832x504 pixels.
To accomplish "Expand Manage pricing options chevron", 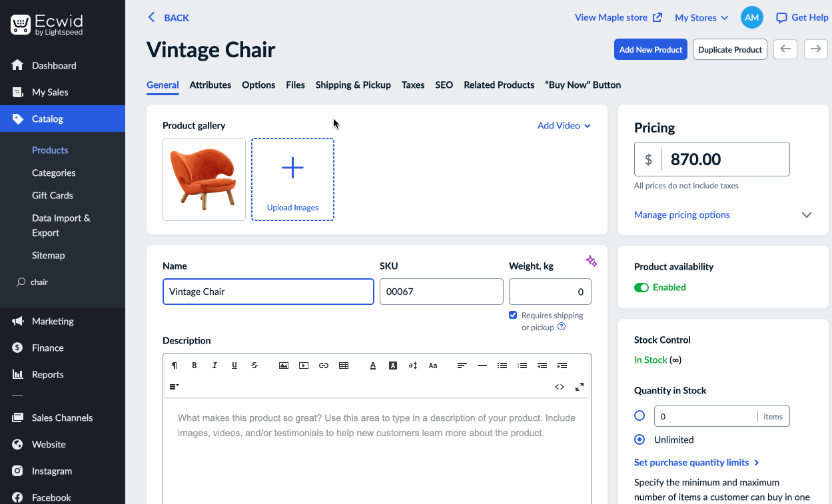I will (807, 215).
